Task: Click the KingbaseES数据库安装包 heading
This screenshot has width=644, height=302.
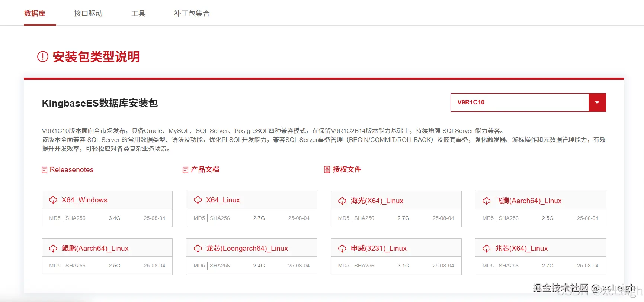Action: (x=100, y=103)
